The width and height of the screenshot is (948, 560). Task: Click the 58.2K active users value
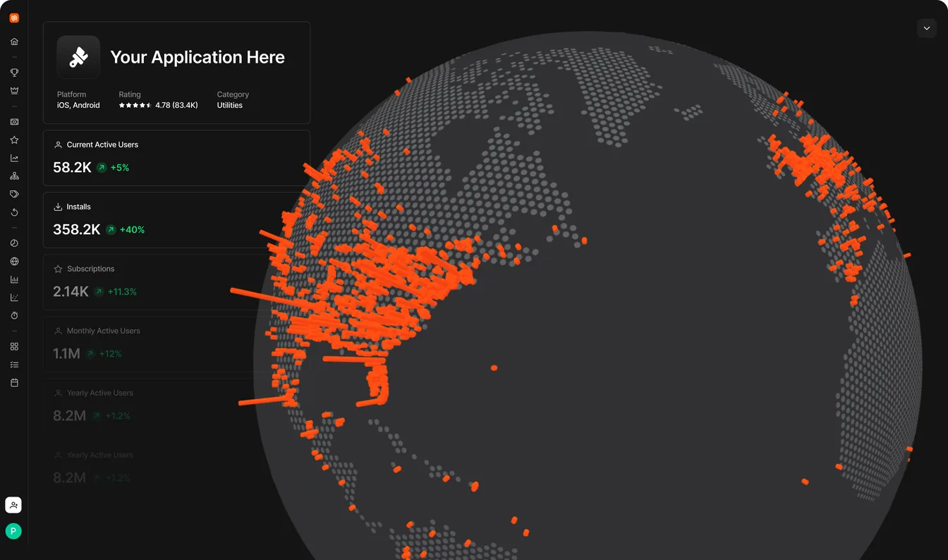[73, 168]
